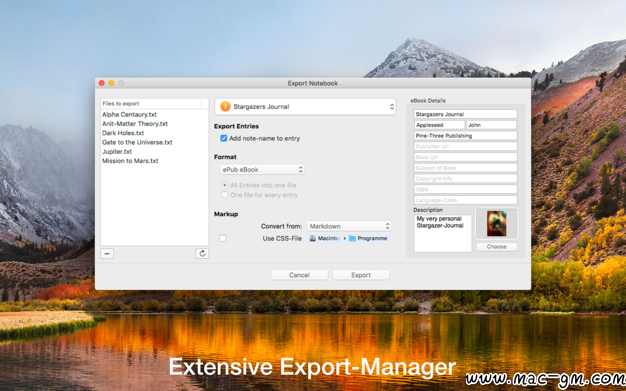Select All Entries into one file option
Viewport: 626px width, 391px height.
[225, 185]
